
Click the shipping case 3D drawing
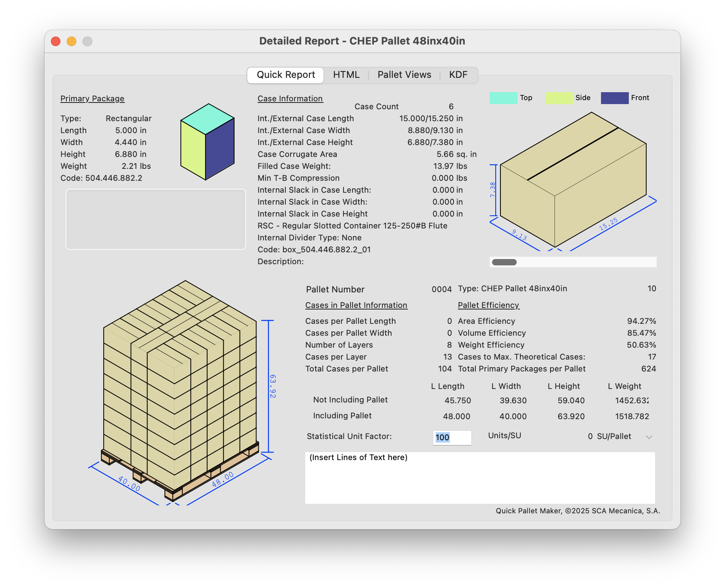pyautogui.click(x=573, y=181)
